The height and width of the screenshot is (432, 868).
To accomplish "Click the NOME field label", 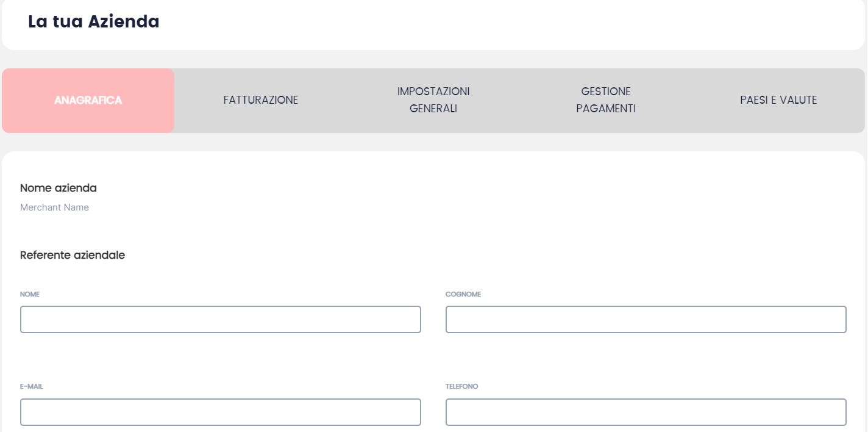I will point(30,294).
